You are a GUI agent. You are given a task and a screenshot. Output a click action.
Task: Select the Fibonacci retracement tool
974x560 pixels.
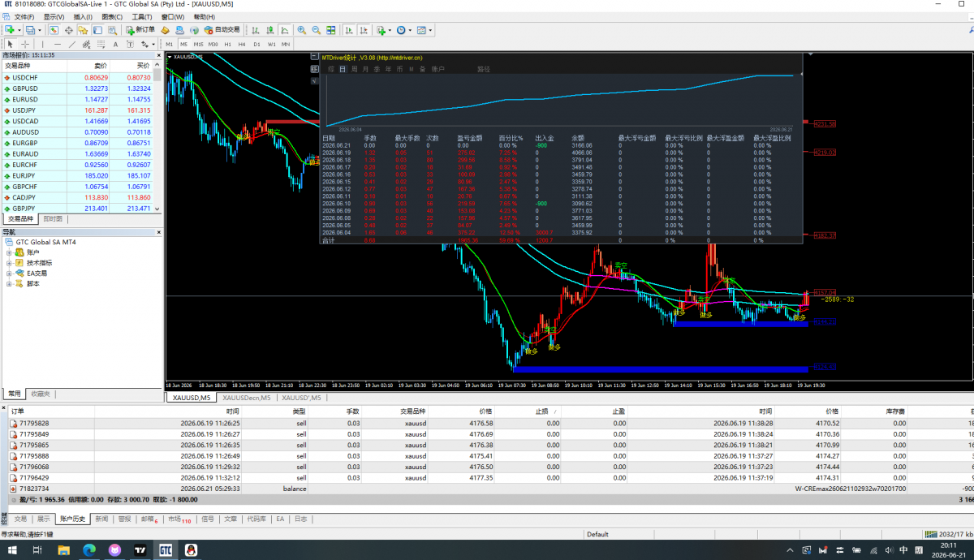(101, 43)
